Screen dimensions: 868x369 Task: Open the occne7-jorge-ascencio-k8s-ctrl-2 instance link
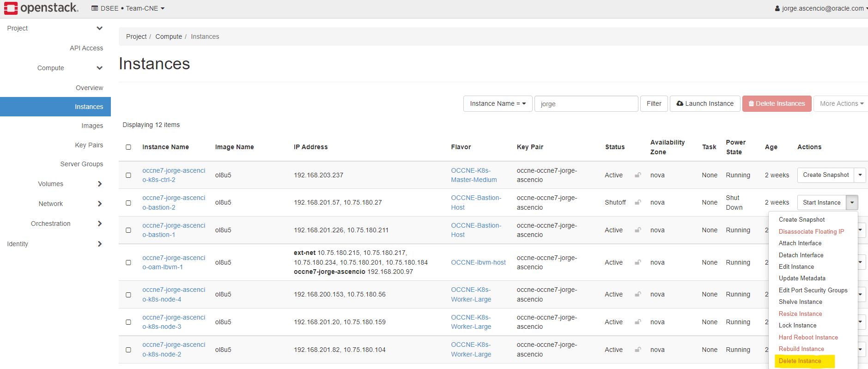pyautogui.click(x=174, y=175)
